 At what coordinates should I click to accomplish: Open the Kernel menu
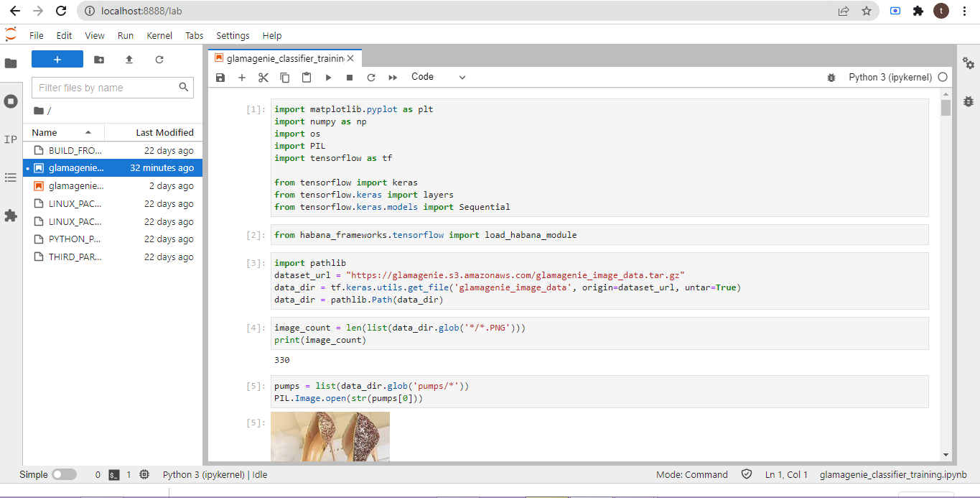(x=159, y=35)
